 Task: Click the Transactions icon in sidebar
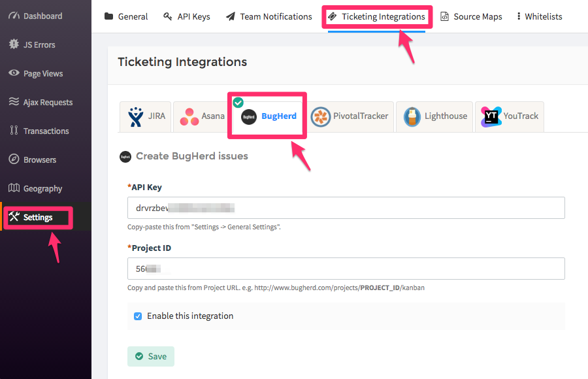14,130
